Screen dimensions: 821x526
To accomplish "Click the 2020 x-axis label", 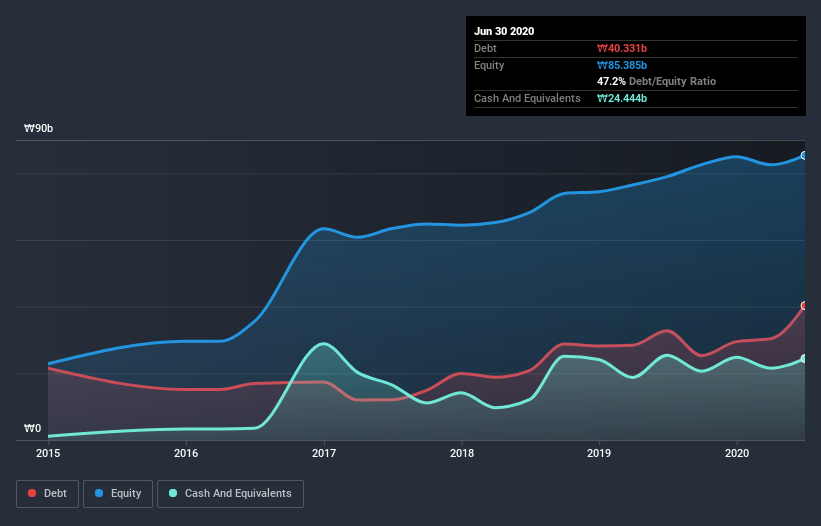I will [x=737, y=453].
